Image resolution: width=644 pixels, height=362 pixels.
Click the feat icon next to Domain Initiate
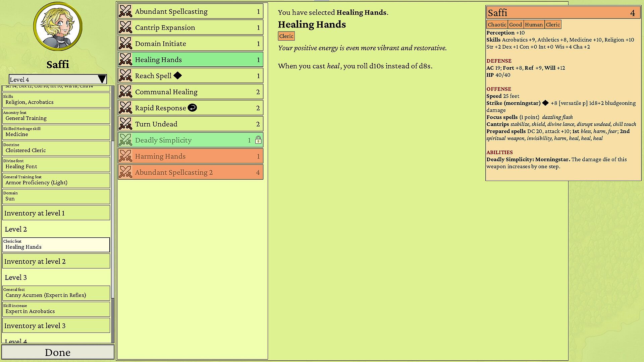(125, 44)
